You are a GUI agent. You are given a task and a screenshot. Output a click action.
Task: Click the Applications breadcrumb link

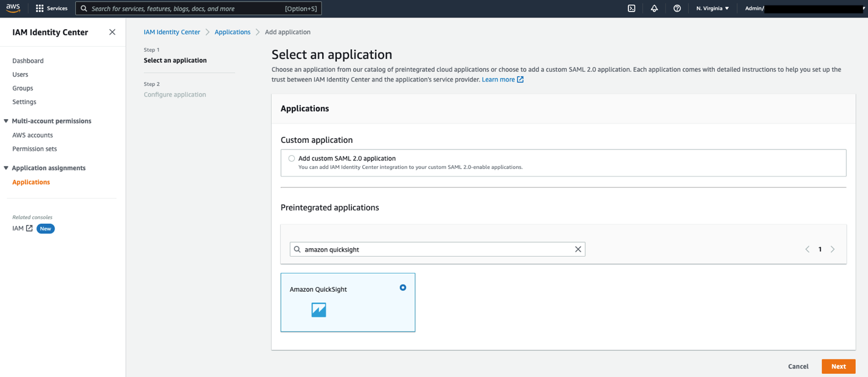click(x=232, y=32)
